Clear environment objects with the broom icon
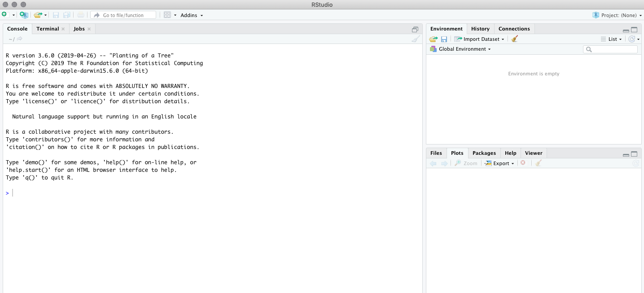The image size is (644, 293). [x=515, y=39]
